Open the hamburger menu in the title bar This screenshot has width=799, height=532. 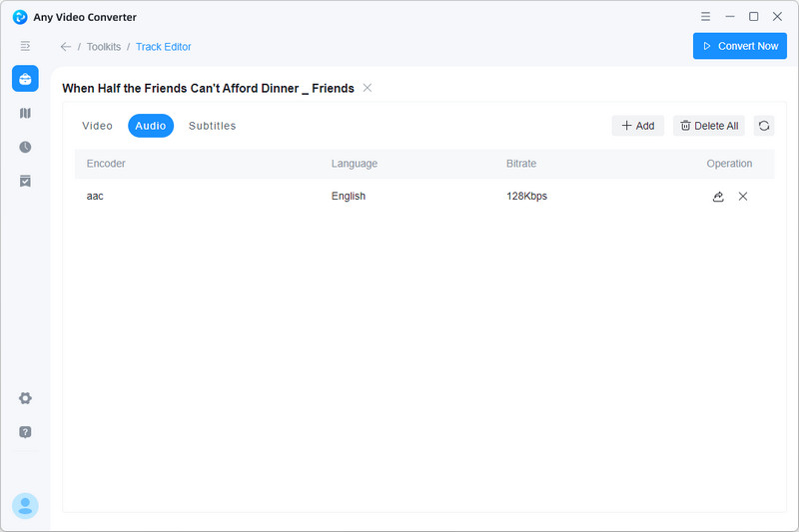[705, 17]
